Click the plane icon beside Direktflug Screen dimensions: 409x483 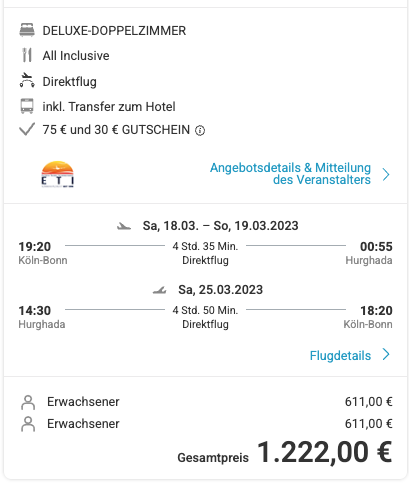[27, 80]
